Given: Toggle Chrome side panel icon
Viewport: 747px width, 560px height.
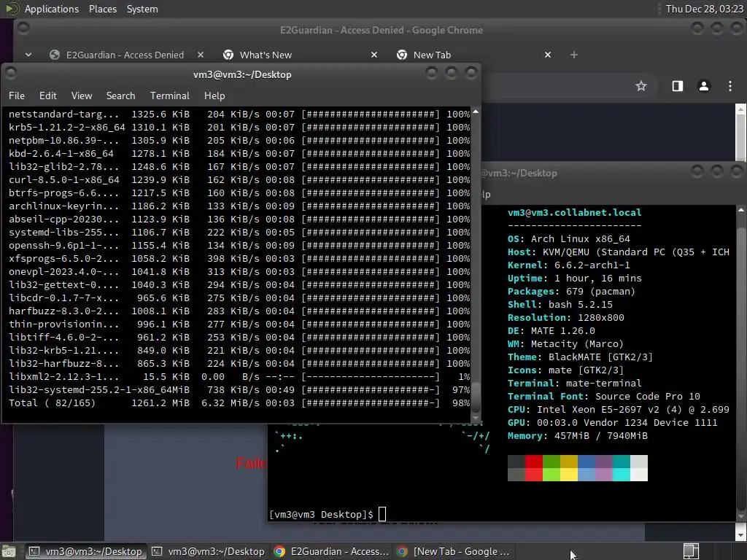Looking at the screenshot, I should click(678, 86).
